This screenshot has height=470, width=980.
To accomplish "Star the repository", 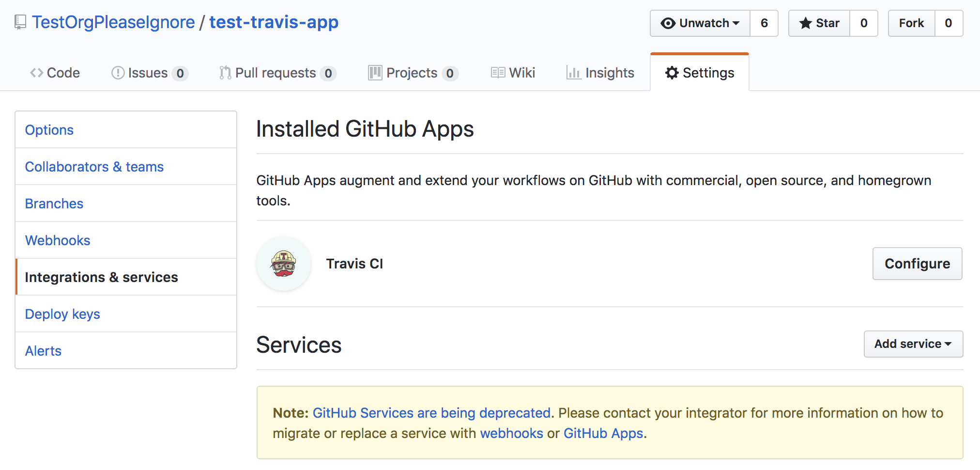I will click(x=819, y=23).
